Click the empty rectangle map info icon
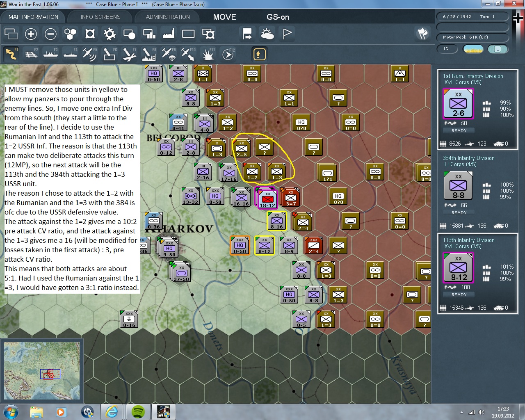This screenshot has height=420, width=525. click(188, 34)
